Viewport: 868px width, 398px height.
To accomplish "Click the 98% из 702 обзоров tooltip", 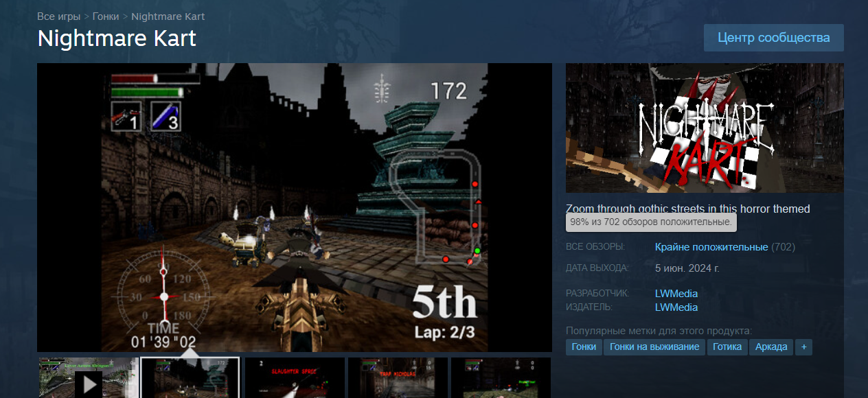I will coord(651,222).
